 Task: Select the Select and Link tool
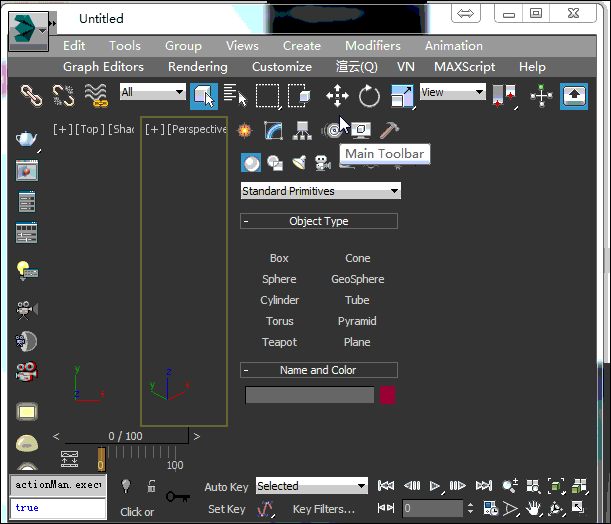[31, 96]
